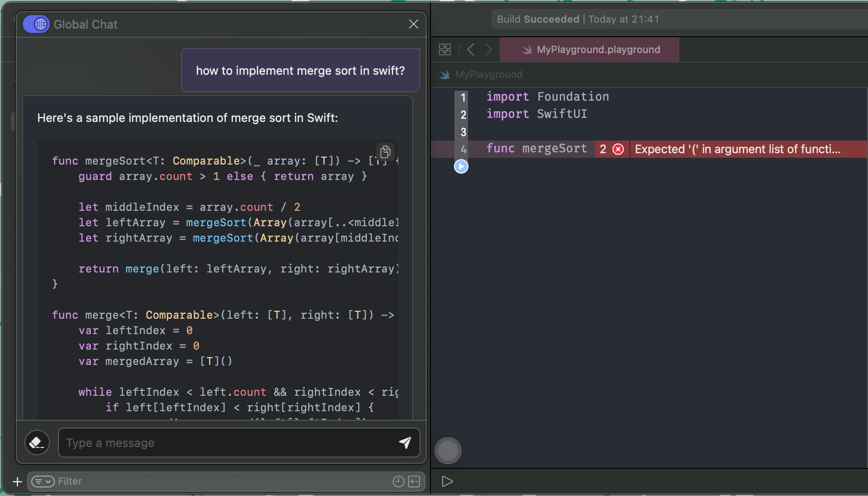The height and width of the screenshot is (496, 868).
Task: Run playground up to line 5
Action: pos(461,166)
